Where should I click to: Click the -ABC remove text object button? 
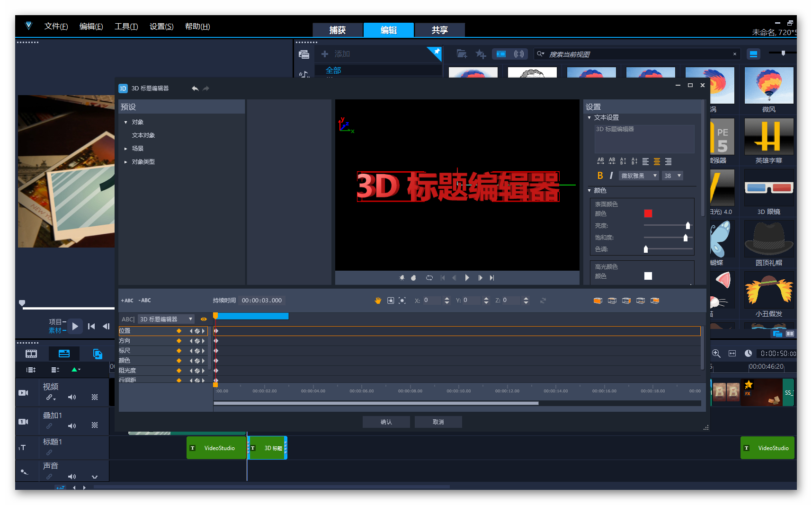(x=144, y=301)
